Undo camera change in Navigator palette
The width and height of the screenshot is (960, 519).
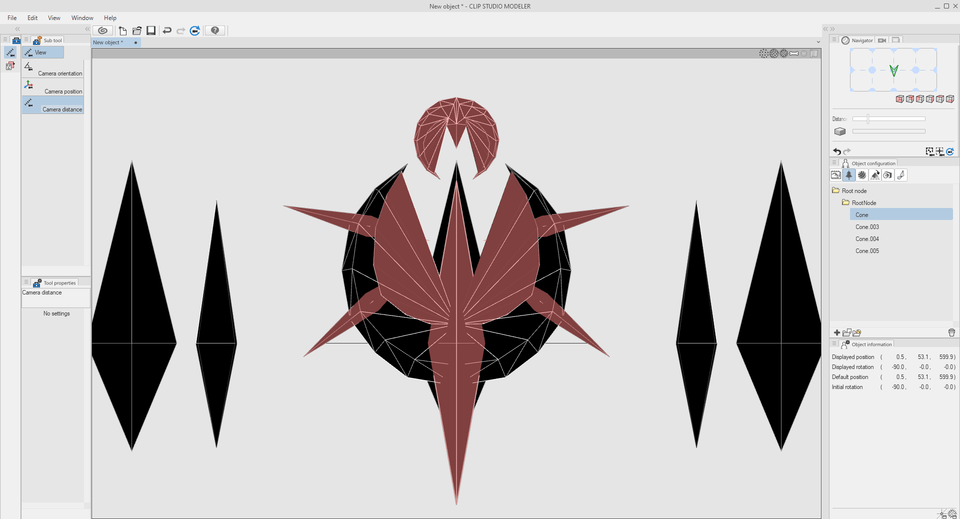[x=837, y=151]
